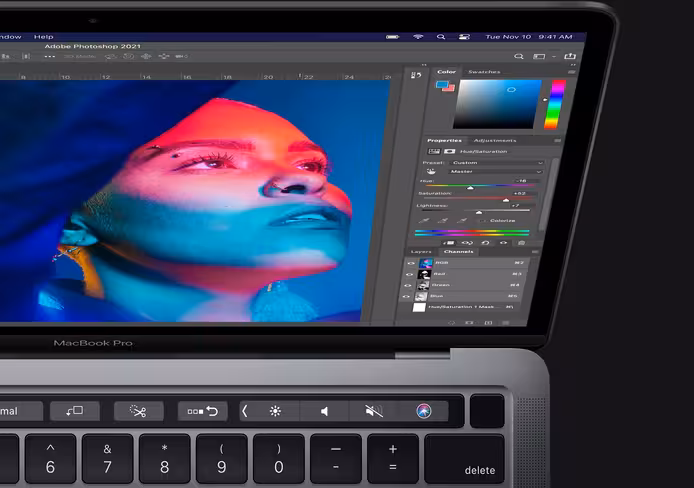Select the add-to-sample eyedropper
Viewport: 694px width, 488px height.
[443, 220]
